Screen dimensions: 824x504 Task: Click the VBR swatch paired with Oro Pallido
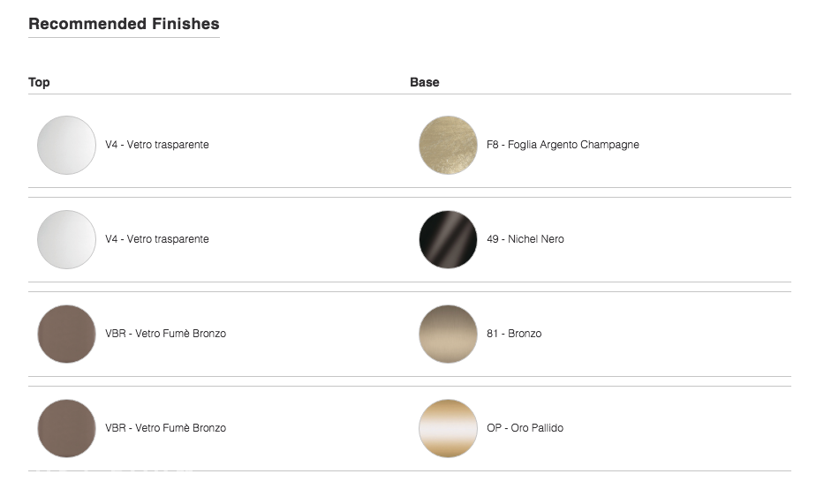tap(67, 428)
